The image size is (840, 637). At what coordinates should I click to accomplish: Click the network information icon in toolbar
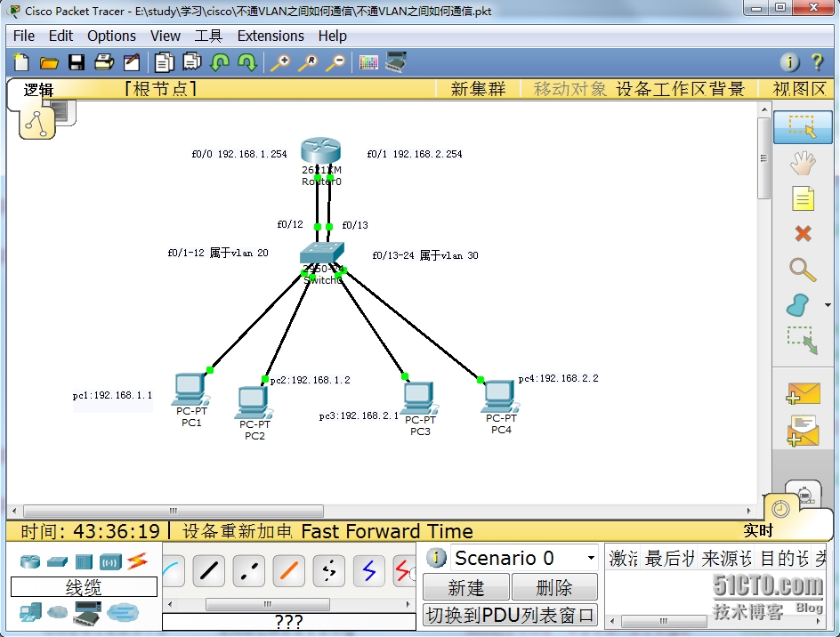tap(789, 62)
